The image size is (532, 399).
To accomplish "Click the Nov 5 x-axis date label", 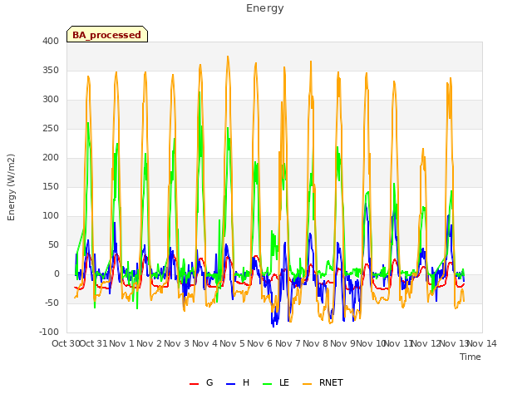I will pos(232,343).
